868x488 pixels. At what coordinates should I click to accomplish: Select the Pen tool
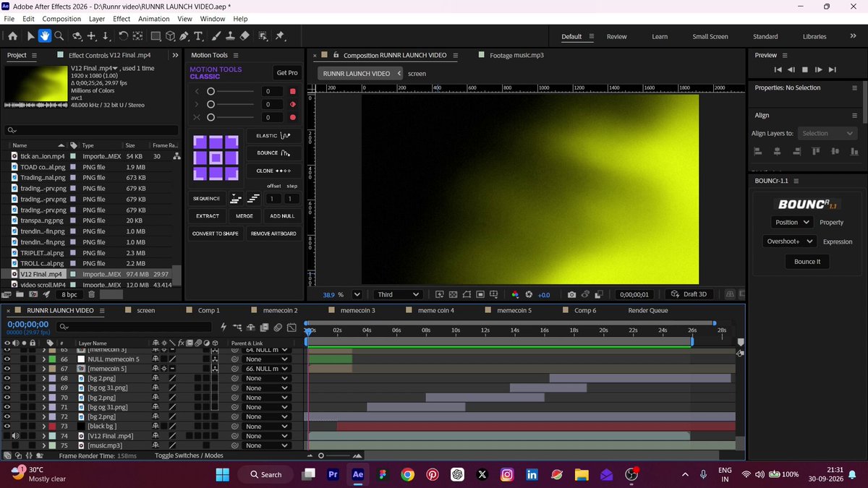(184, 35)
